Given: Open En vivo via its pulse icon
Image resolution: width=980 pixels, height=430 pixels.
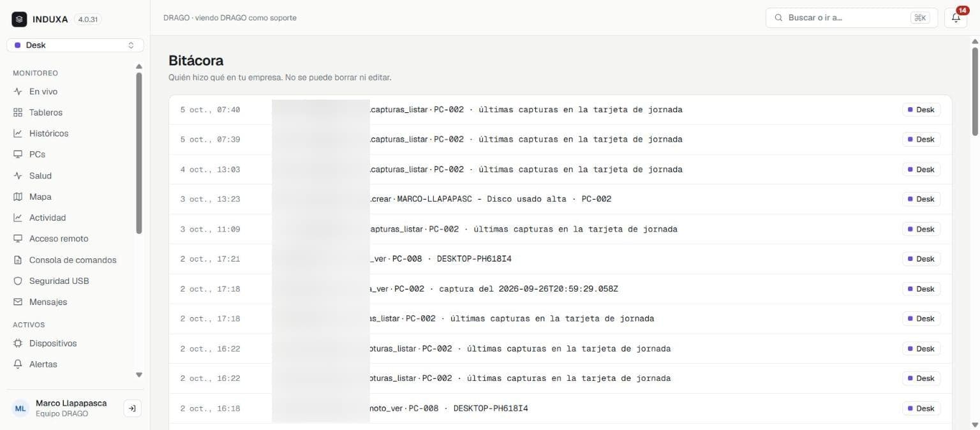Looking at the screenshot, I should pyautogui.click(x=18, y=92).
